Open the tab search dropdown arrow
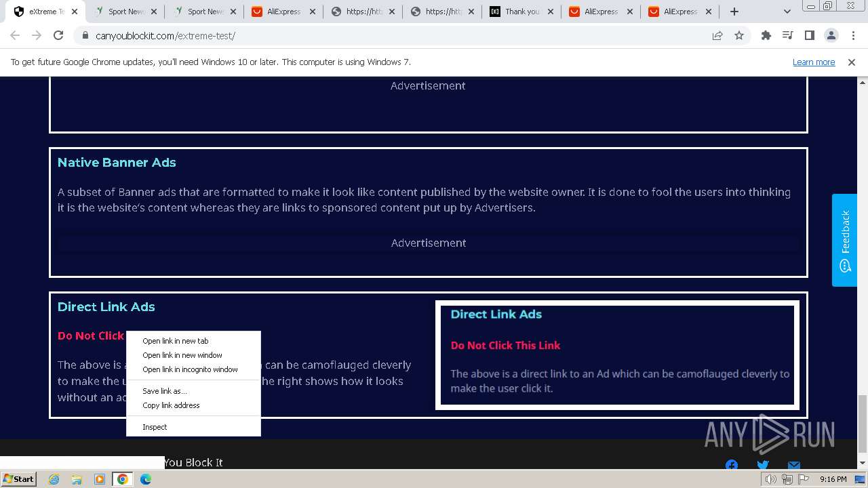Screen dimensions: 868x488 (787, 12)
